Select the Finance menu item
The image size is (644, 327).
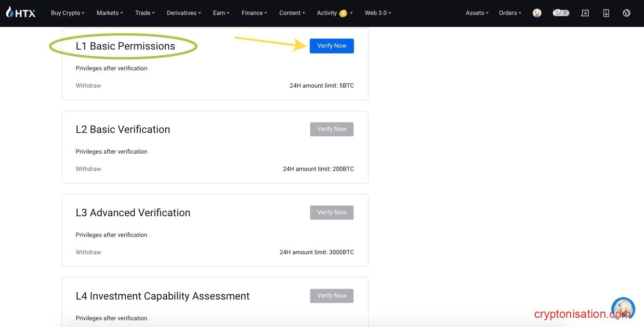coord(254,13)
